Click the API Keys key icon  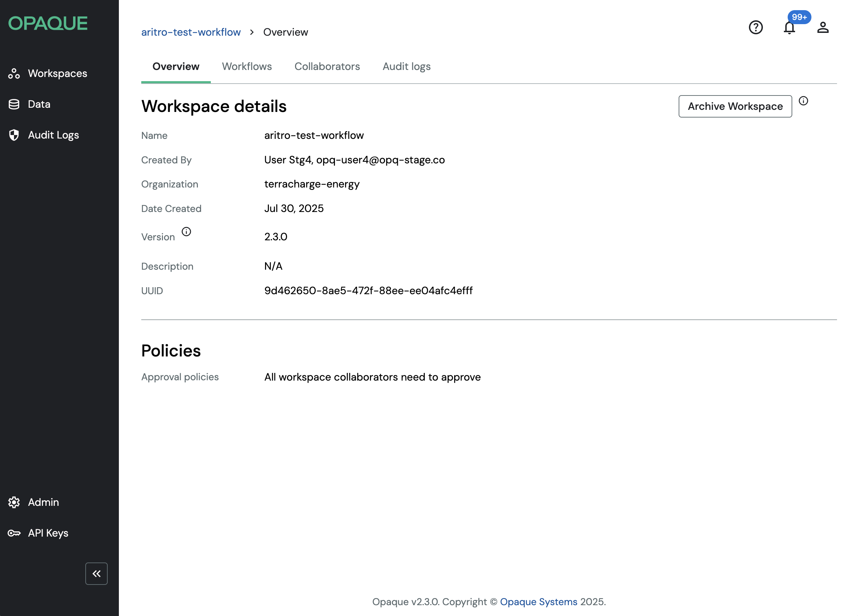tap(14, 533)
